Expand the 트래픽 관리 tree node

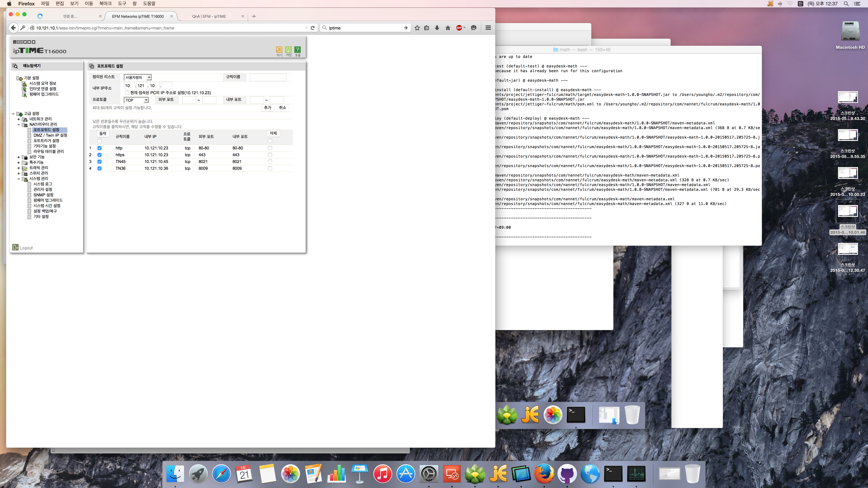coord(18,168)
